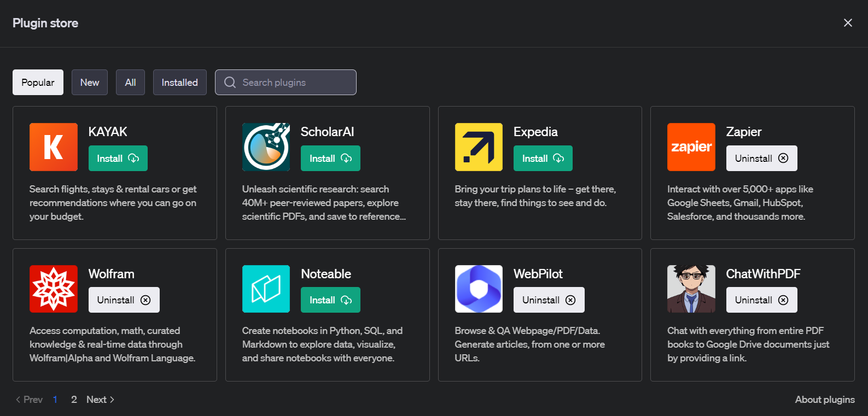Click the Zapier description about 5,000+ apps
Image resolution: width=868 pixels, height=416 pixels.
740,203
